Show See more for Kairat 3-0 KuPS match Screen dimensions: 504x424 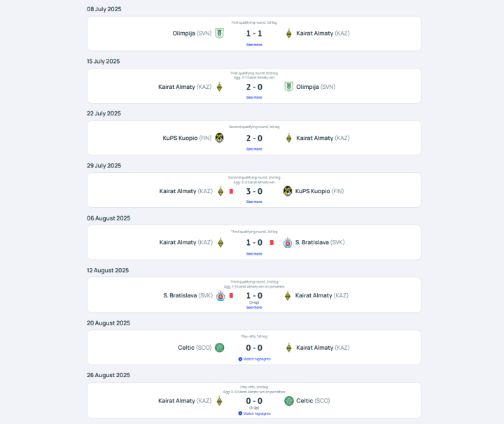pos(254,202)
